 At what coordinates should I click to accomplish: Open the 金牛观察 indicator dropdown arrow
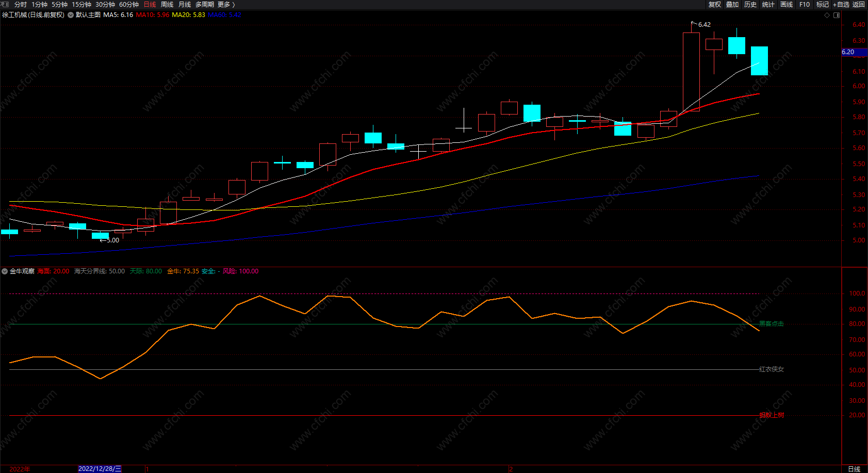(5, 271)
